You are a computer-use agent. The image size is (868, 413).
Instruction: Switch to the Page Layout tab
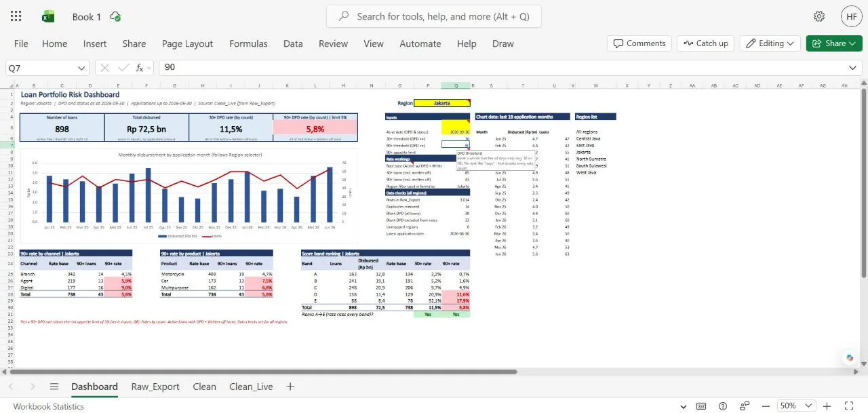(187, 43)
